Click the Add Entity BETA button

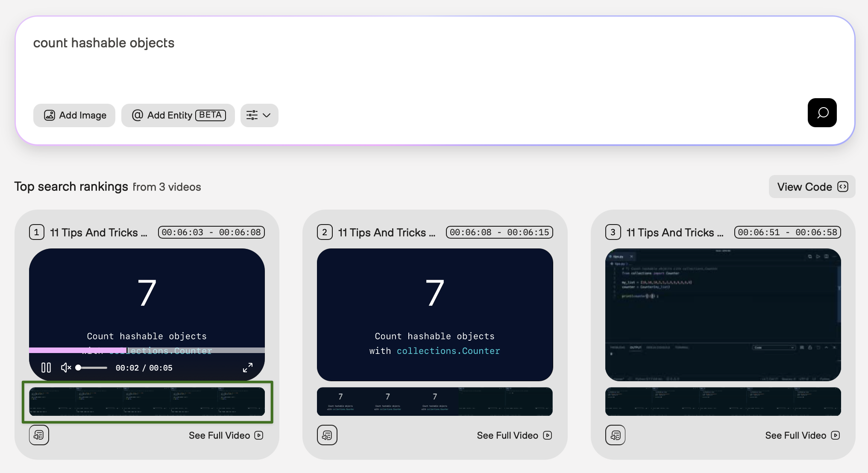(178, 115)
